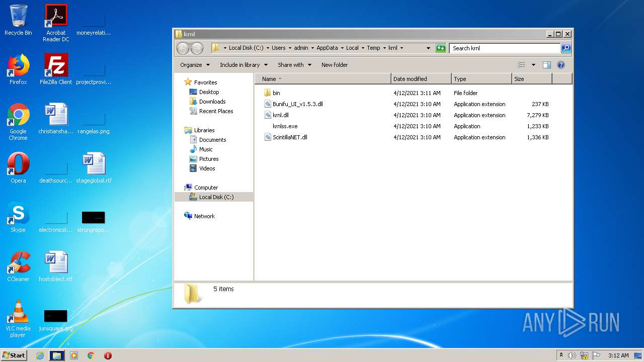Select the krnl.dll file
Screen dimensions: 644x362
[x=280, y=115]
